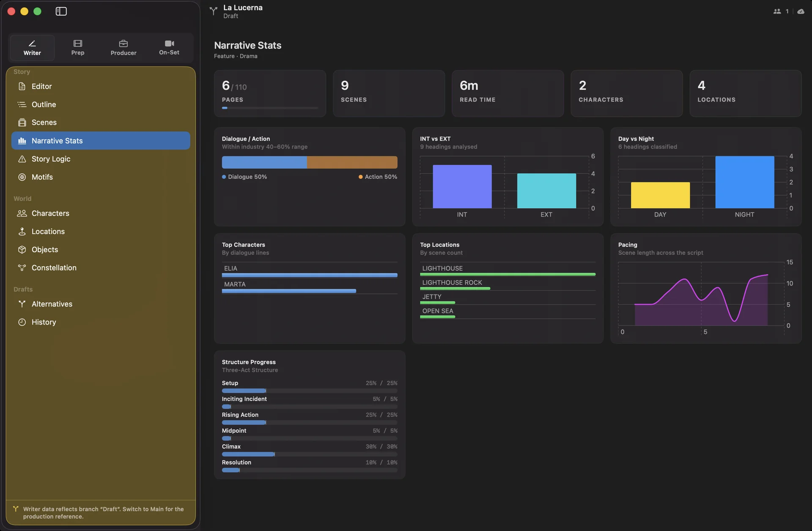Go to Story Logic in sidebar
812x531 pixels.
coord(101,159)
